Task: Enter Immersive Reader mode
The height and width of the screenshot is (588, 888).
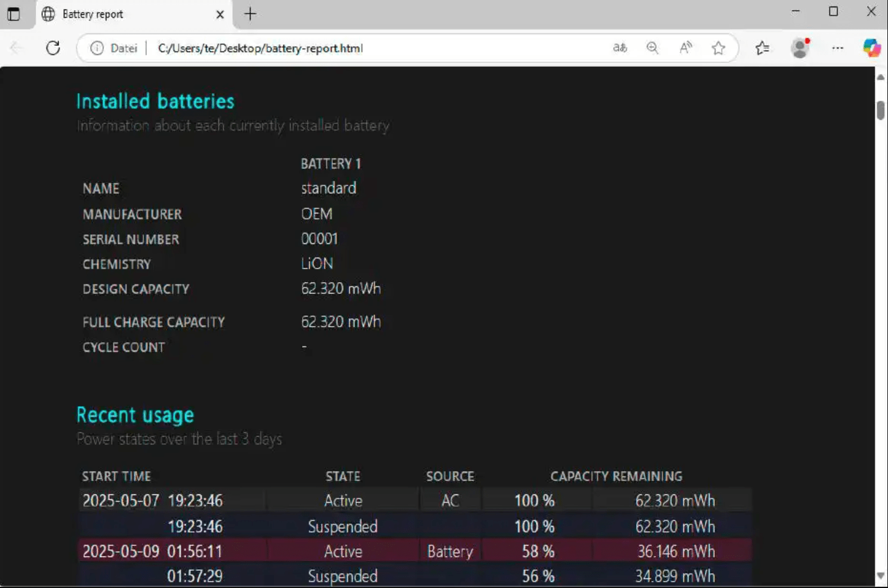Action: (686, 48)
